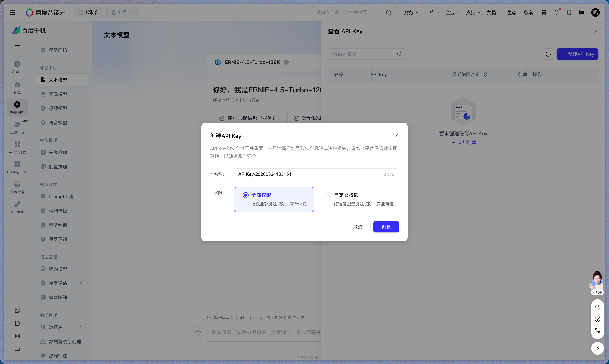Screen dimensions: 609x364
Task: Refresh the API Key list
Action: (548, 54)
